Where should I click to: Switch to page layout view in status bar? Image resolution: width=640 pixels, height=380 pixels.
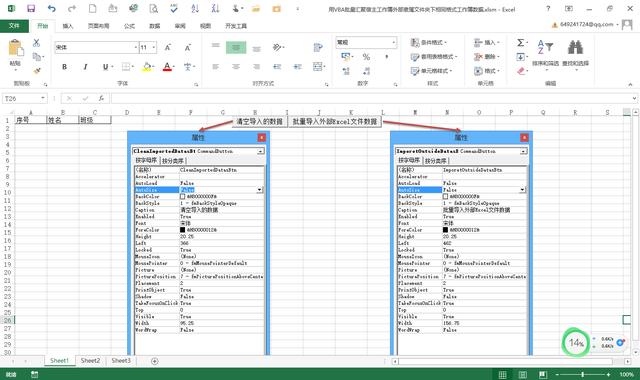click(522, 375)
